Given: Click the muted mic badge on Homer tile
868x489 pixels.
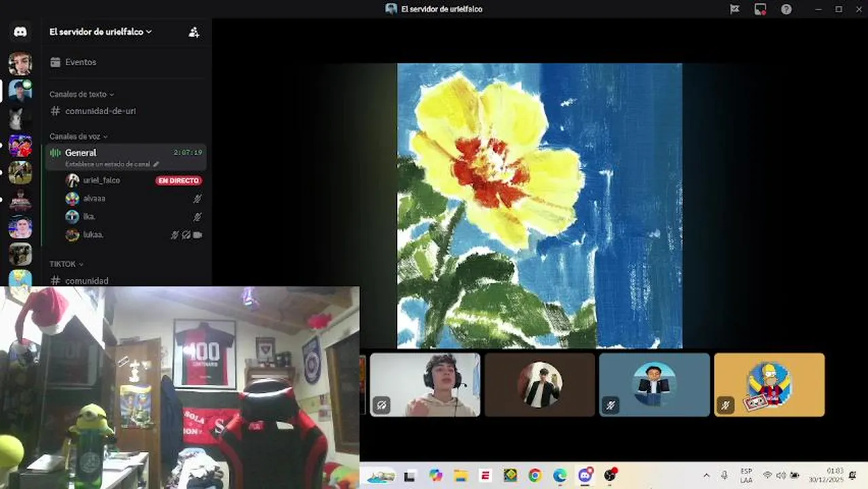Looking at the screenshot, I should (725, 405).
